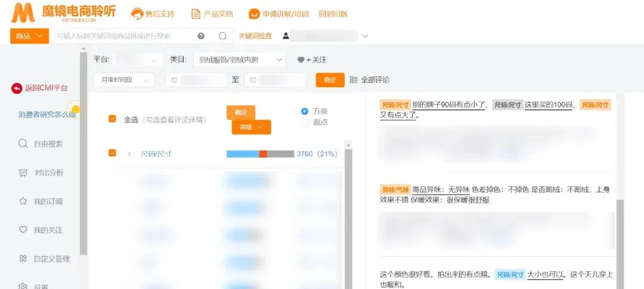This screenshot has height=289, width=644.
Task: Click the 全部评论 button
Action: click(x=370, y=80)
